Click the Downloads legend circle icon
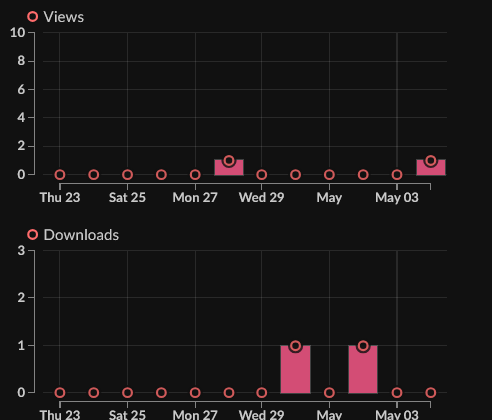 pyautogui.click(x=33, y=235)
